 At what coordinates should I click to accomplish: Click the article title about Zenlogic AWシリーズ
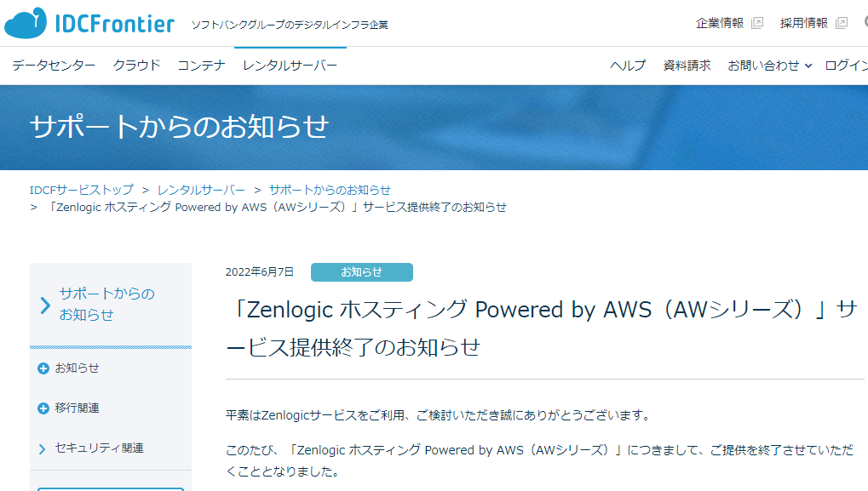[543, 328]
